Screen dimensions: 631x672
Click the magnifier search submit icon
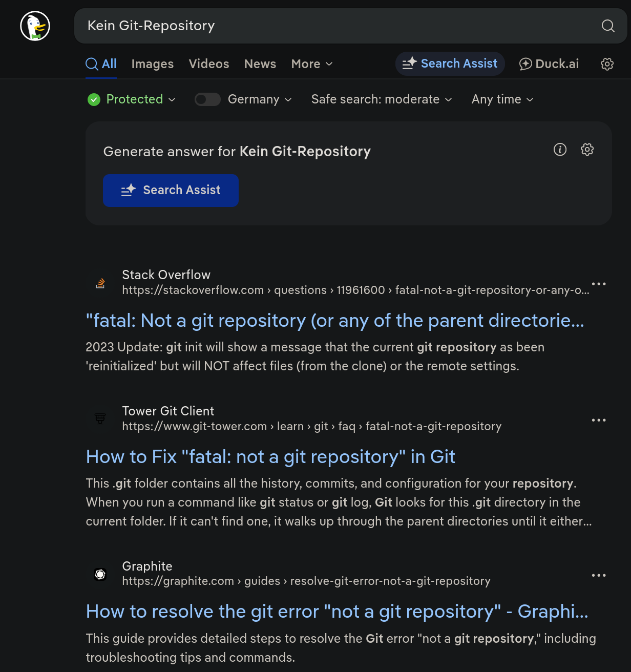pyautogui.click(x=608, y=26)
